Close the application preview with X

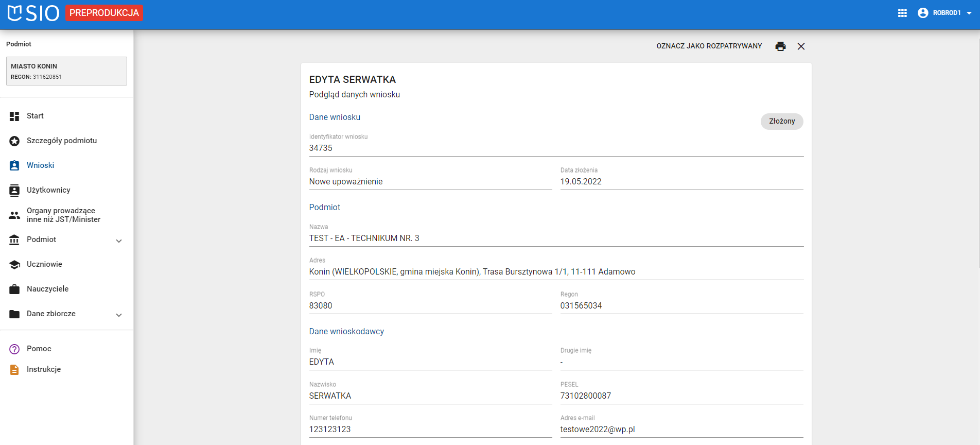801,46
